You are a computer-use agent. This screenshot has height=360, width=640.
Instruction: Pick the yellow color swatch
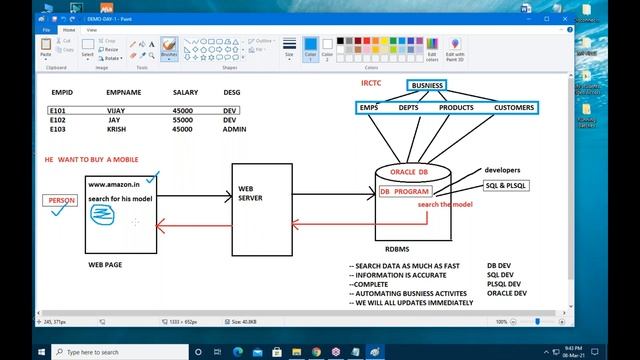384,41
